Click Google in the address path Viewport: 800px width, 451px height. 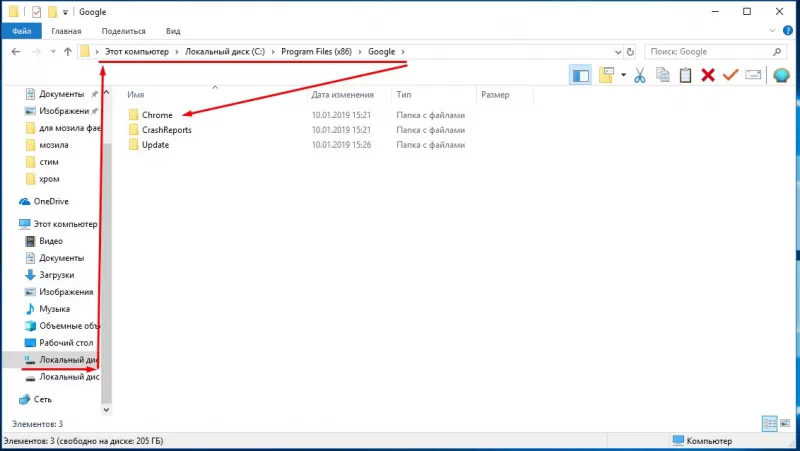click(382, 52)
